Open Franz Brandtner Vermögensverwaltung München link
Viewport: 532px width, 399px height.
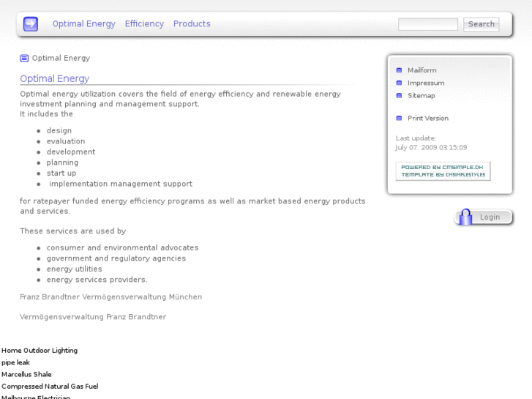(111, 297)
